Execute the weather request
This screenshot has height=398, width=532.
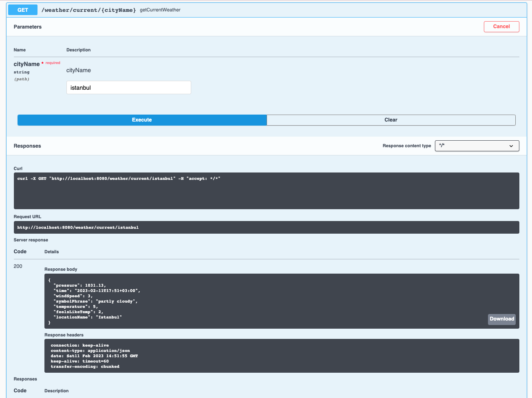pyautogui.click(x=142, y=120)
